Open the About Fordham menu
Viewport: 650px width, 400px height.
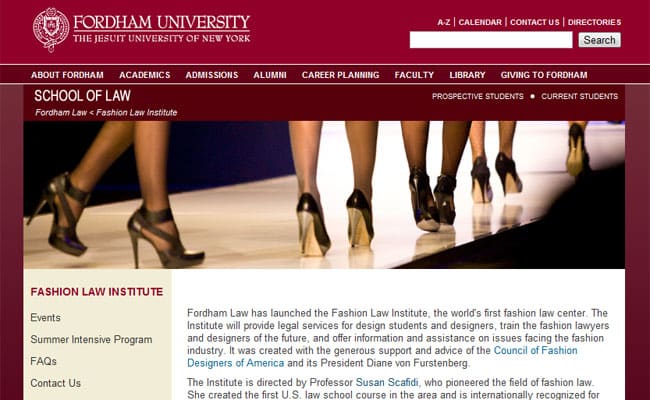point(67,75)
